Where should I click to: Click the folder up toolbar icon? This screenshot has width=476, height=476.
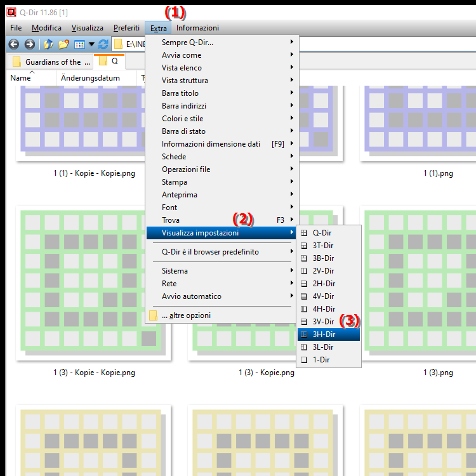[48, 44]
